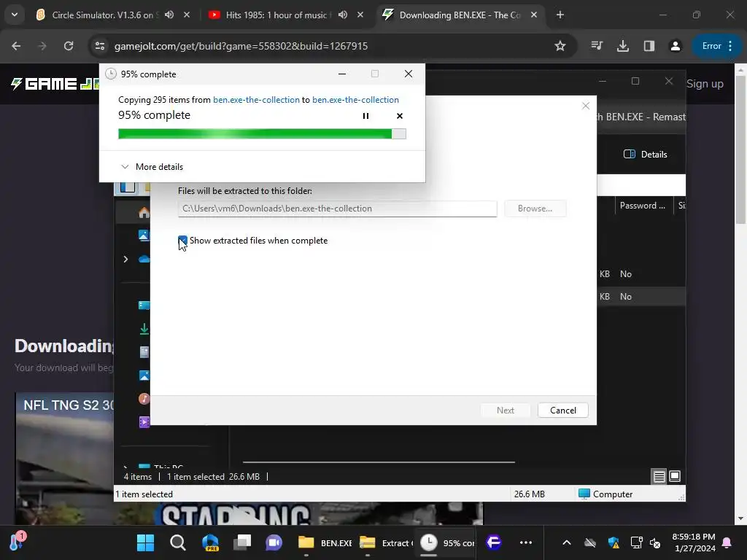Image resolution: width=747 pixels, height=560 pixels.
Task: Open Documents in Explorer sidebar
Action: pyautogui.click(x=144, y=352)
